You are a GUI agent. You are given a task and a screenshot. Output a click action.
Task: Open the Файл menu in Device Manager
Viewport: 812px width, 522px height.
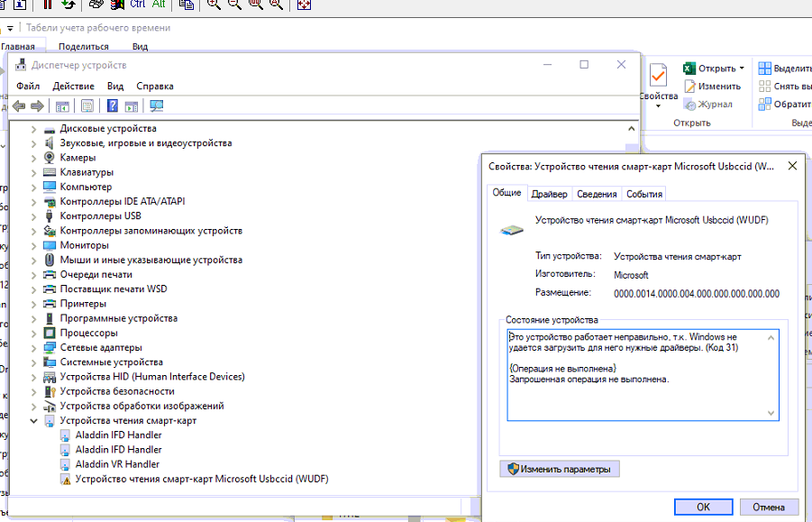(28, 86)
